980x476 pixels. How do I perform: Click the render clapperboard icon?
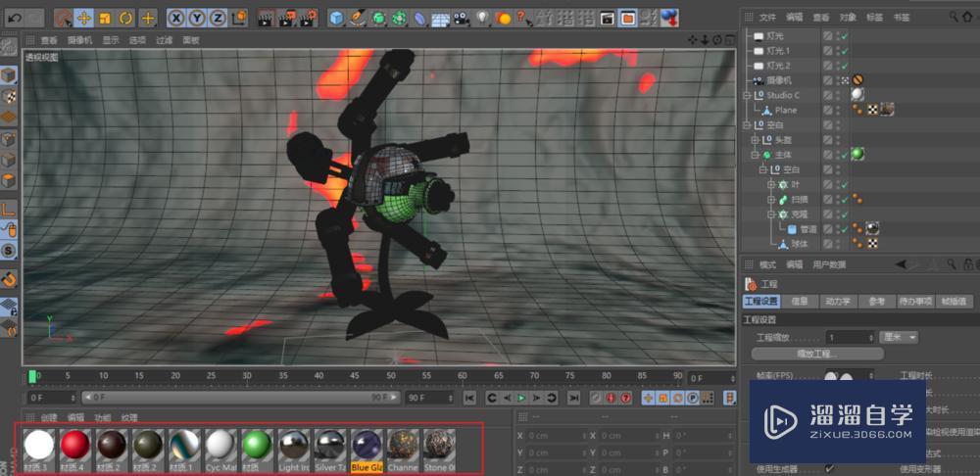(267, 19)
